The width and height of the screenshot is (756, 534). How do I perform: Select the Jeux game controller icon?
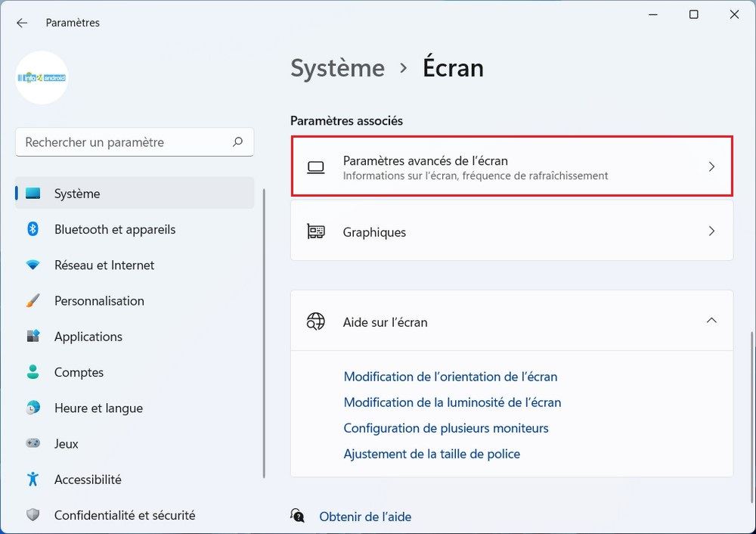click(33, 443)
